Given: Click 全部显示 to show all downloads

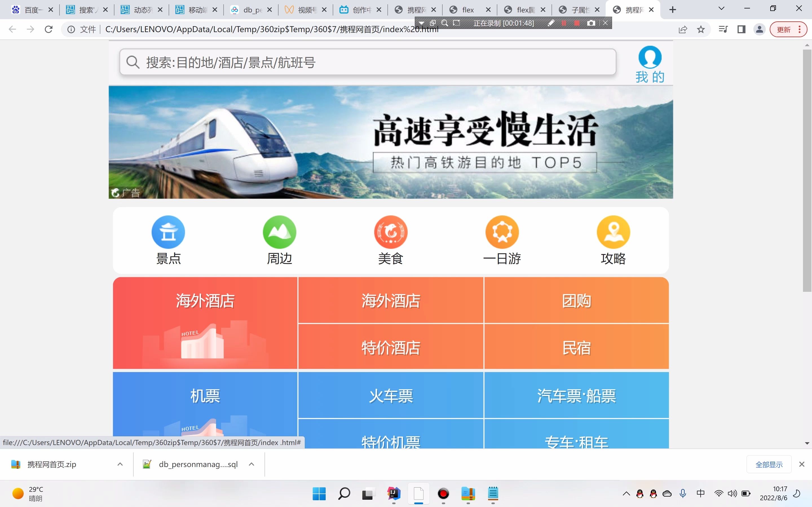Looking at the screenshot, I should [769, 464].
